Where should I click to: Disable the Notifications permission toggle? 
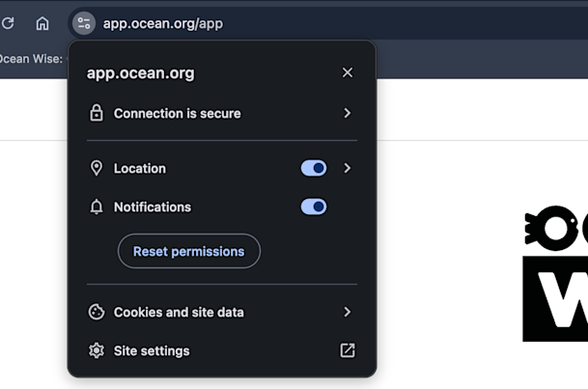point(314,207)
